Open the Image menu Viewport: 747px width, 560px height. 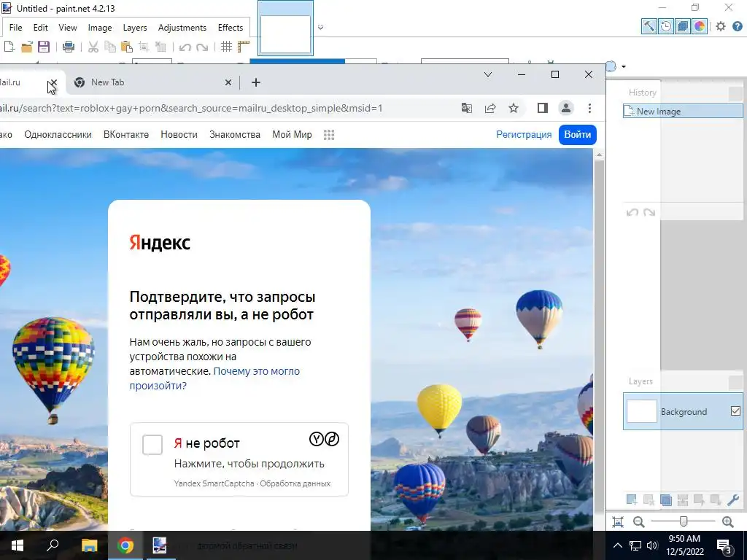click(100, 28)
